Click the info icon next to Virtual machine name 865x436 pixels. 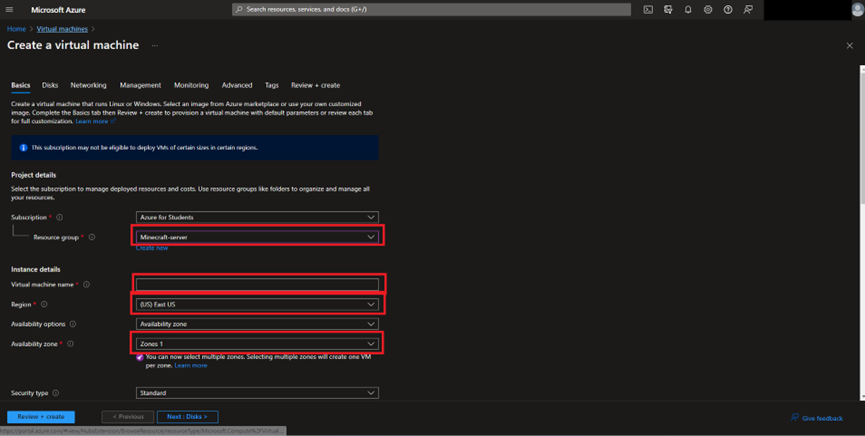tap(86, 285)
